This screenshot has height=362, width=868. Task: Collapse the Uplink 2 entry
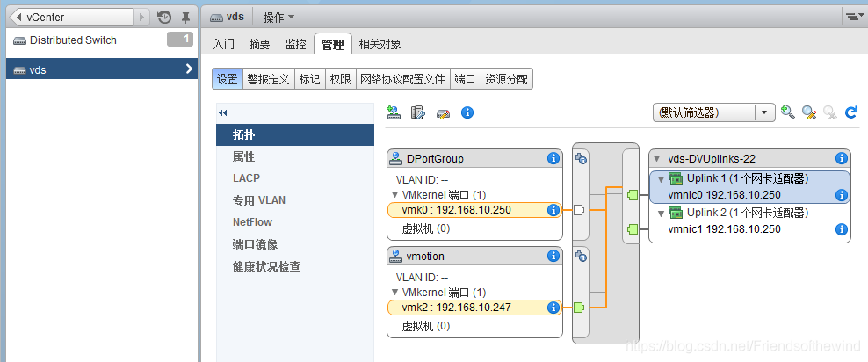[x=661, y=214]
